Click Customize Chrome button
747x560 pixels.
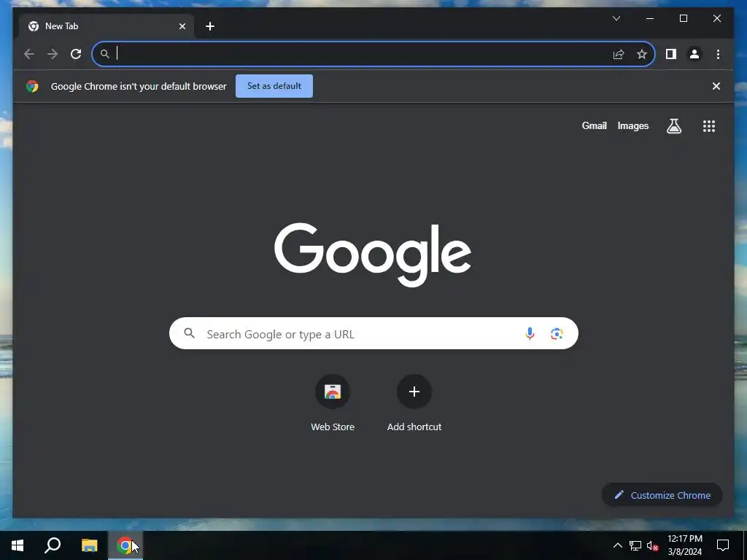[662, 495]
